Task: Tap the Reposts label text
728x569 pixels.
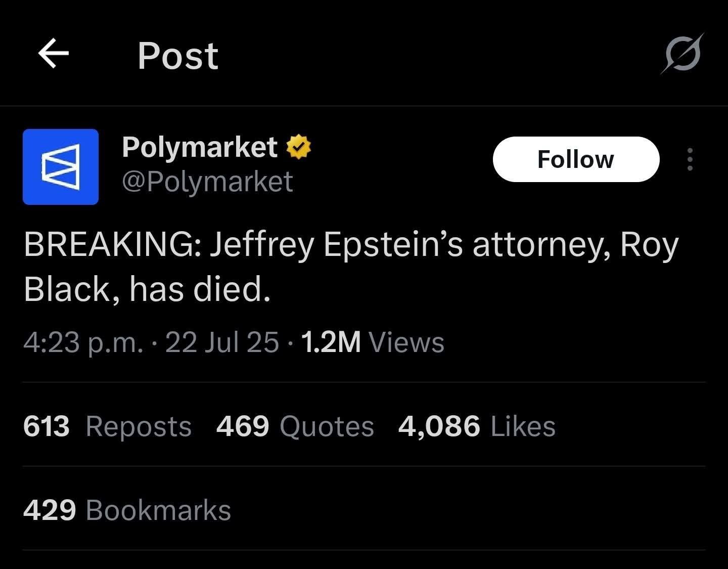Action: (x=139, y=426)
